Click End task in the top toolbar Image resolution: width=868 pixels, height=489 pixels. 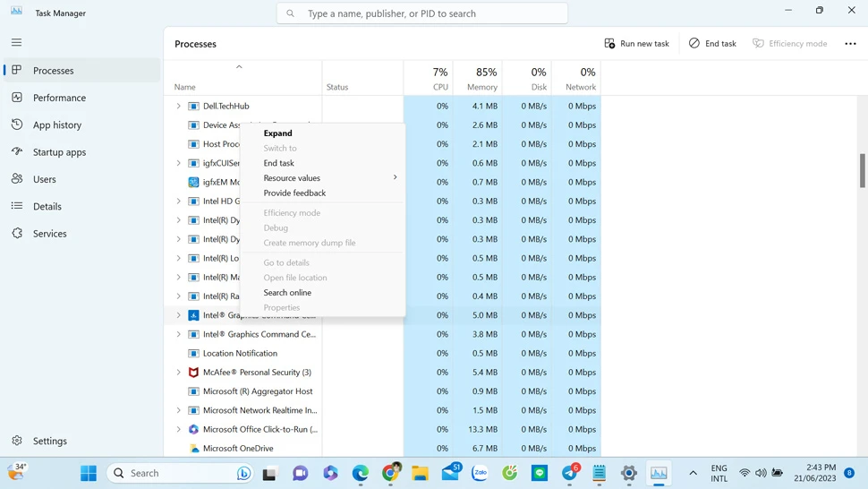(712, 43)
